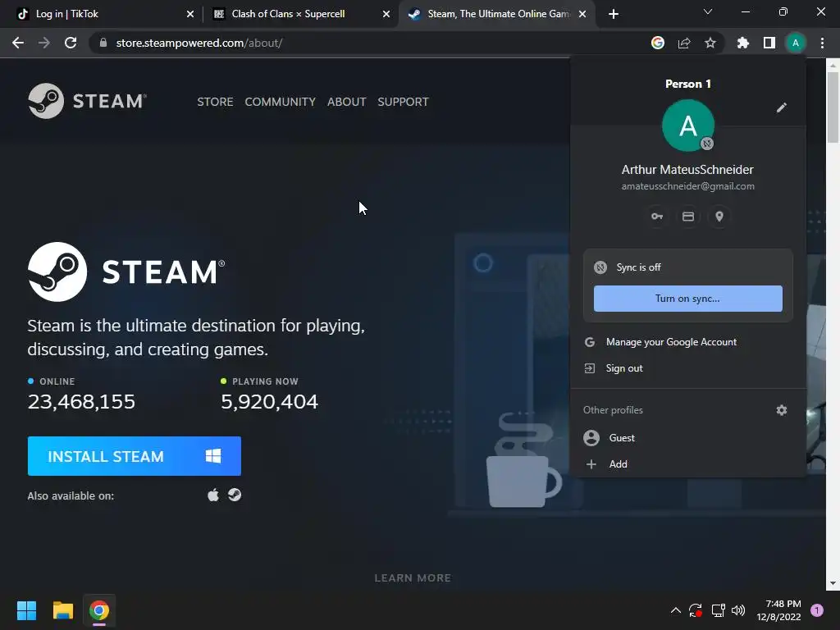Open the clock and date panel
Image resolution: width=840 pixels, height=630 pixels.
[x=778, y=610]
